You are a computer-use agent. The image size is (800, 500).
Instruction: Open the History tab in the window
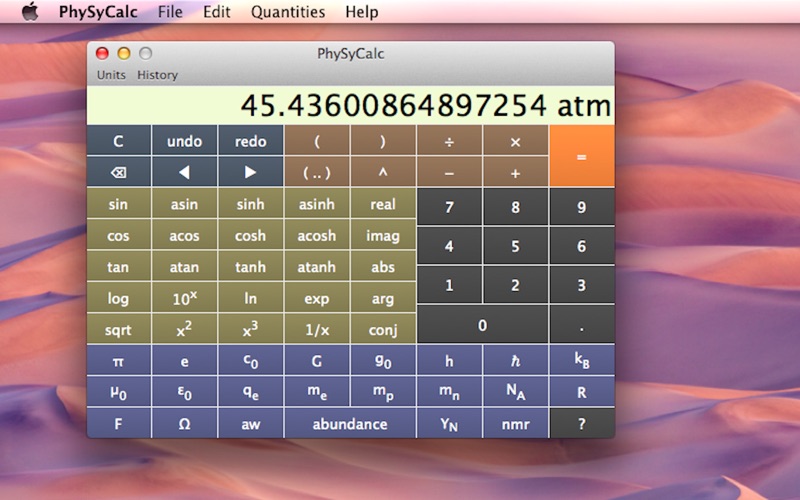[x=157, y=75]
